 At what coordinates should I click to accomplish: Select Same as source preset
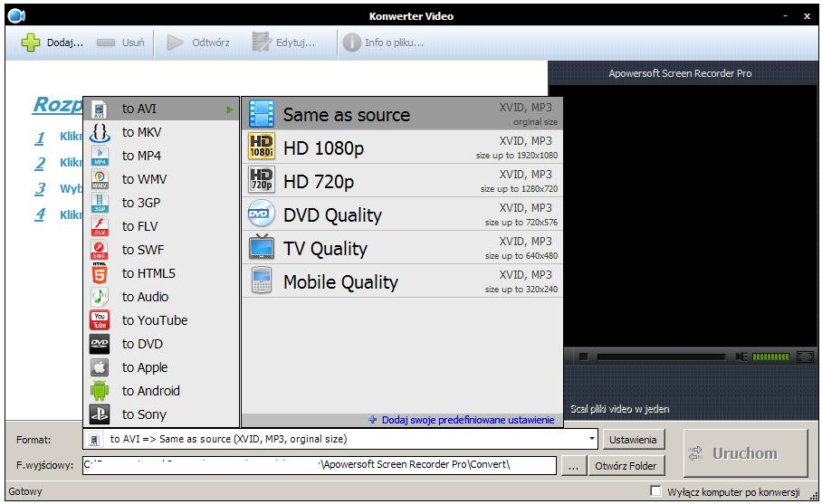[403, 114]
